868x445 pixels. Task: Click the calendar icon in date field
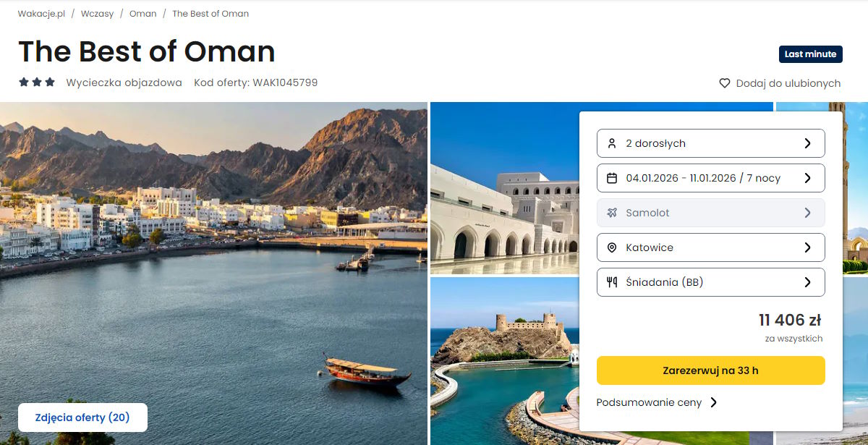(x=612, y=178)
